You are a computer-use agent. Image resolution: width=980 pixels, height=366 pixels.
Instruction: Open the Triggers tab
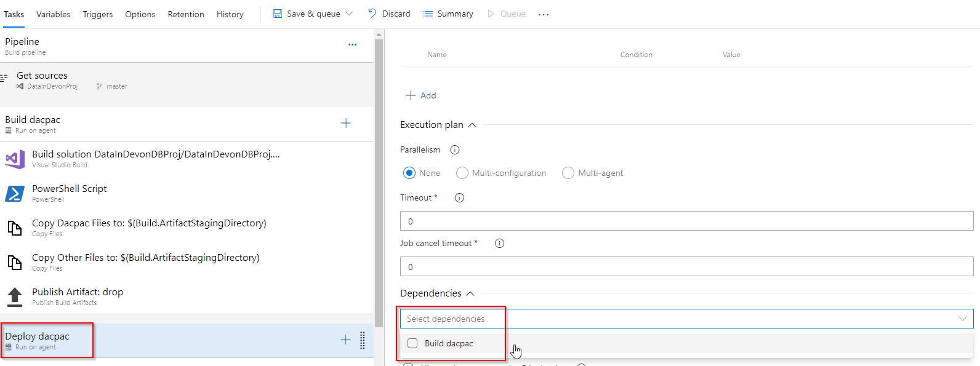[x=97, y=14]
